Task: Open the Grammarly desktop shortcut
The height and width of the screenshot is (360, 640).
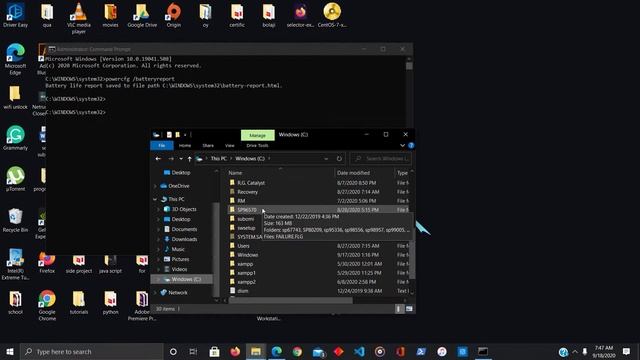Action: coord(16,138)
